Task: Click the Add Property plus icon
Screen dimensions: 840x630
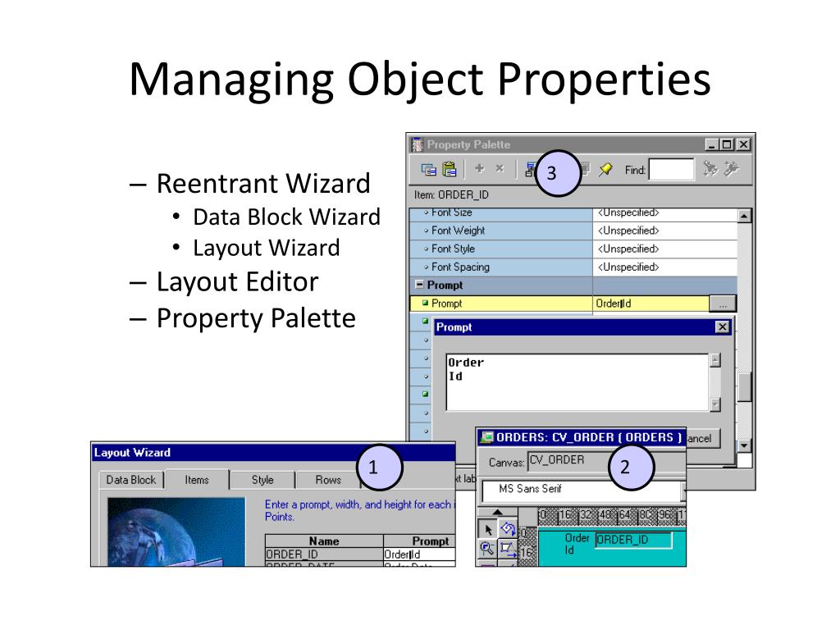Action: click(x=479, y=169)
